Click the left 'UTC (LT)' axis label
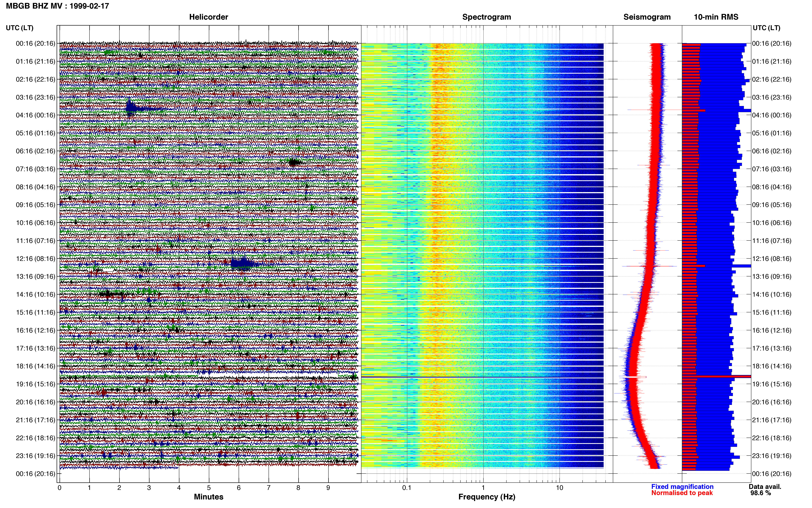The image size is (812, 508). pos(20,28)
